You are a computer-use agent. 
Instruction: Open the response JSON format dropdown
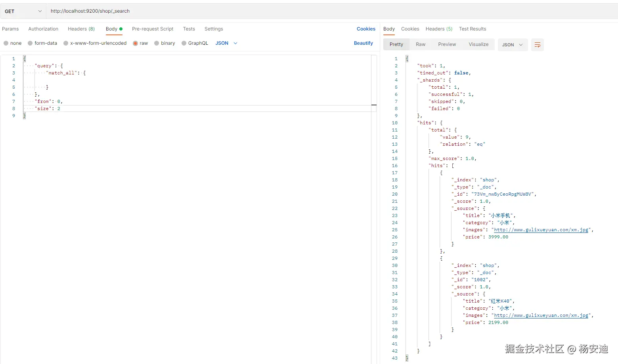513,45
